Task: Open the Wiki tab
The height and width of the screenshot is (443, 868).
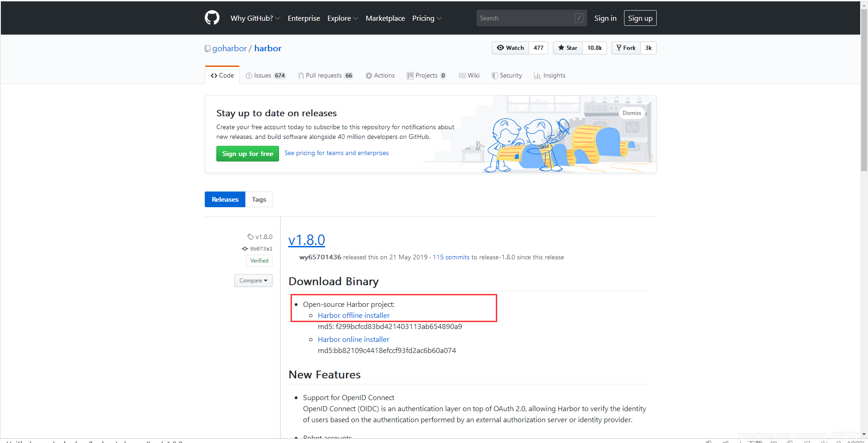Action: [469, 75]
